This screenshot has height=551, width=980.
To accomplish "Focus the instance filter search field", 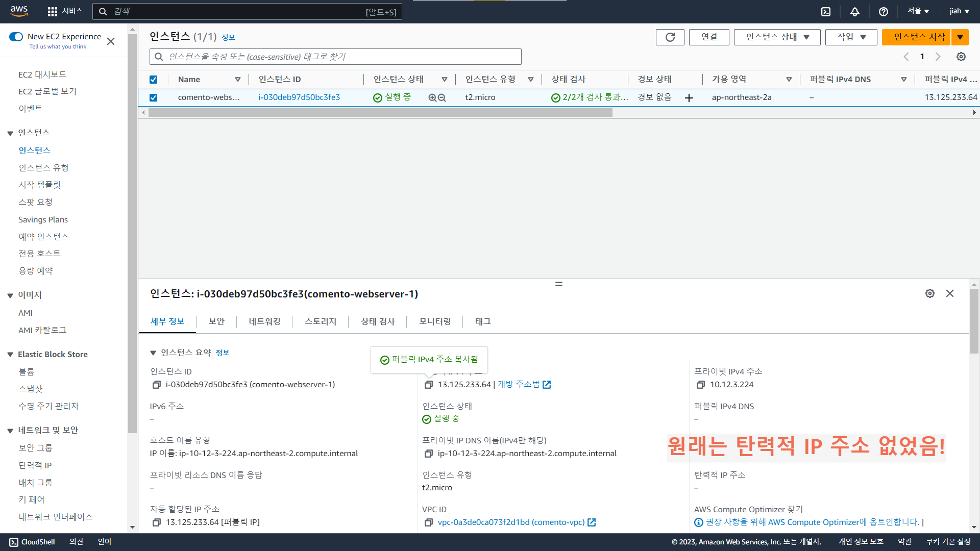I will coord(335,57).
